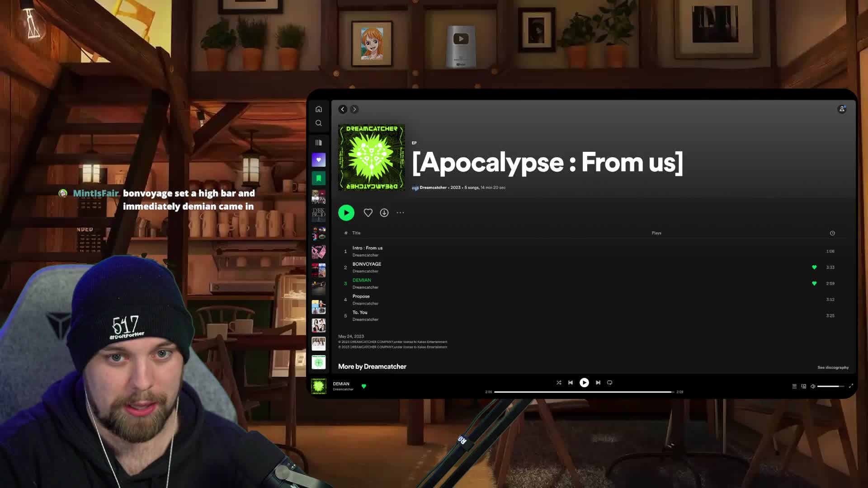Play the EP with green button
868x488 pixels.
click(x=346, y=213)
